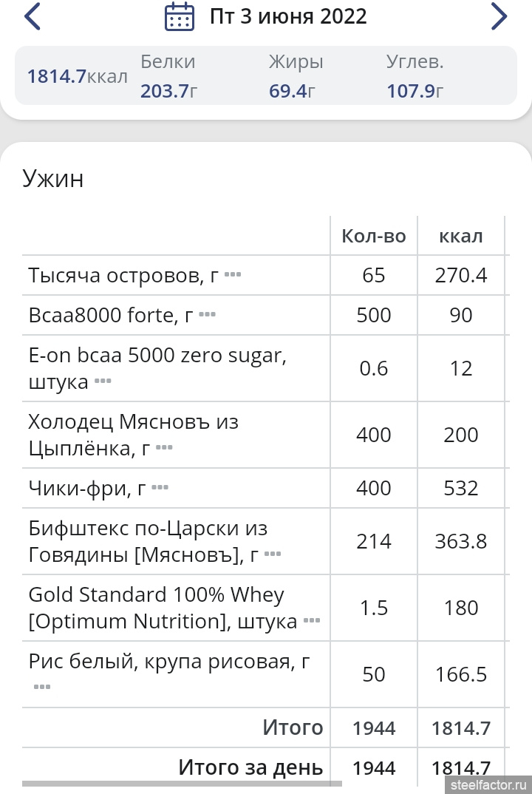Open options dots for E-on bcaa 5000

[103, 381]
